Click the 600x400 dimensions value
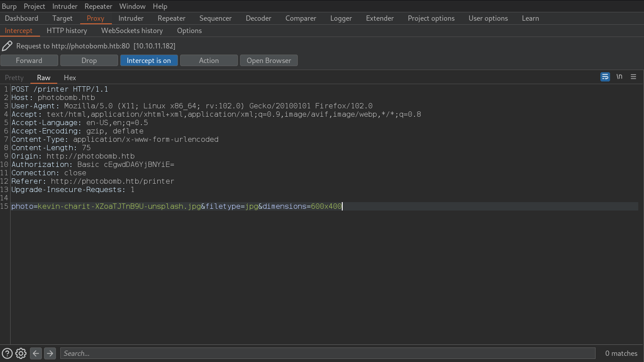 coord(326,206)
